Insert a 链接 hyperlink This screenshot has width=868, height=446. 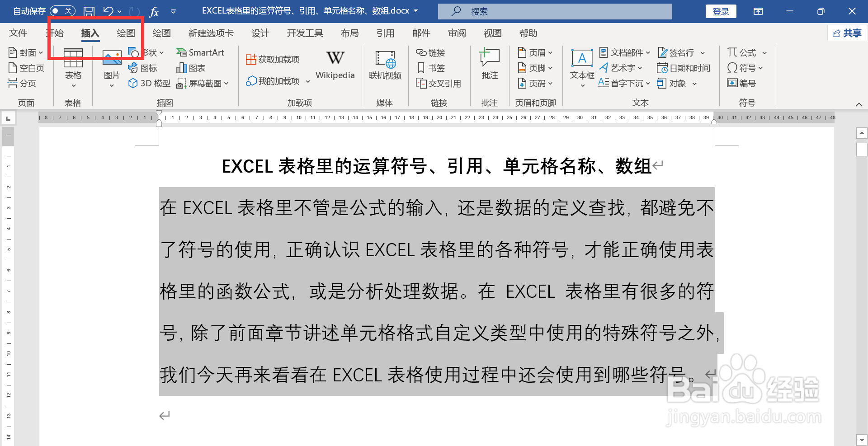coord(430,52)
